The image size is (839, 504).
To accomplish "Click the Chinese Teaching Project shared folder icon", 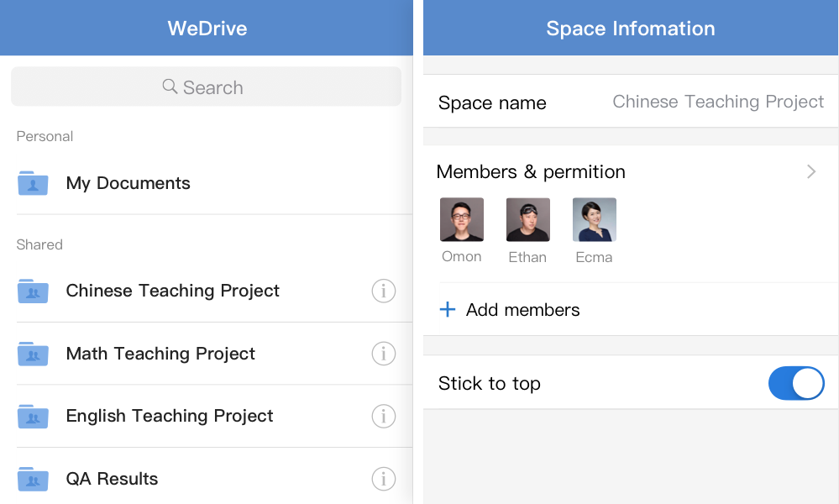I will pyautogui.click(x=33, y=291).
